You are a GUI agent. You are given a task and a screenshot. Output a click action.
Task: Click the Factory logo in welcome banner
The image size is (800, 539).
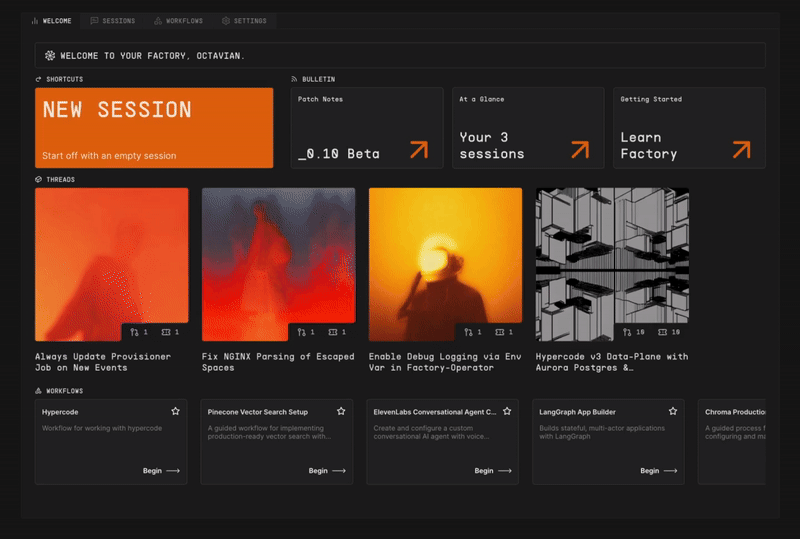(50, 56)
